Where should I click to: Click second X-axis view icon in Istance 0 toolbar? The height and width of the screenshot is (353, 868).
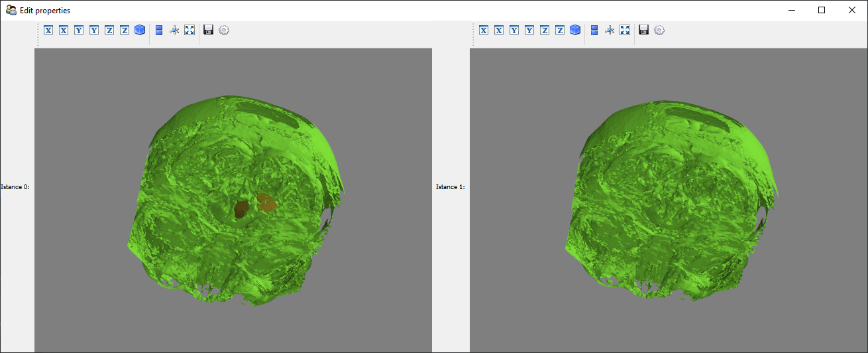point(64,30)
